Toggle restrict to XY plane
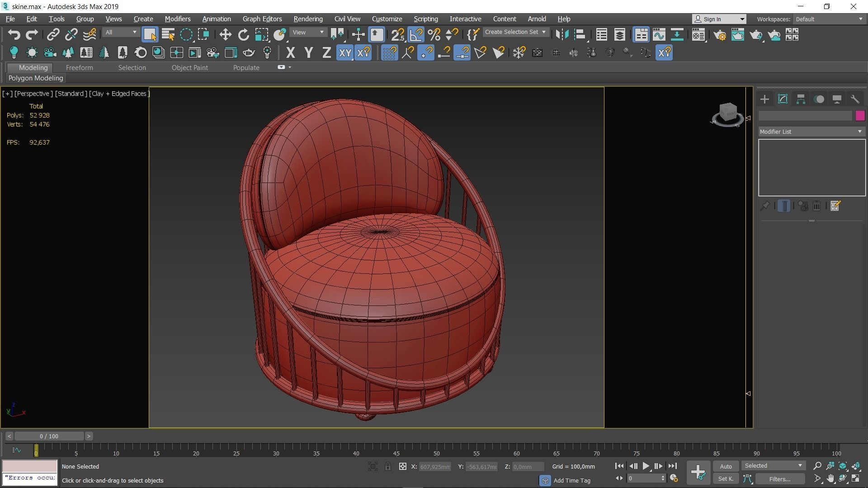Viewport: 868px width, 488px height. pos(345,53)
